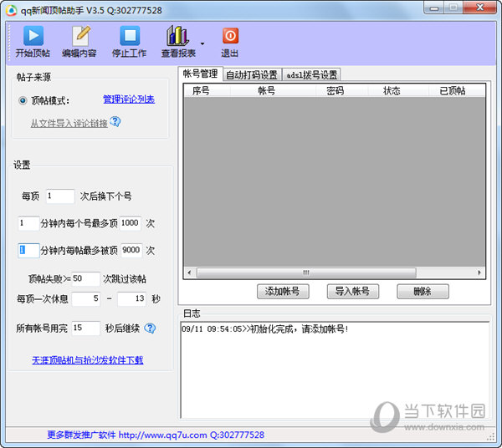Click the 9000 max-per-post field
Viewport: 502px width, 448px height.
(x=131, y=250)
